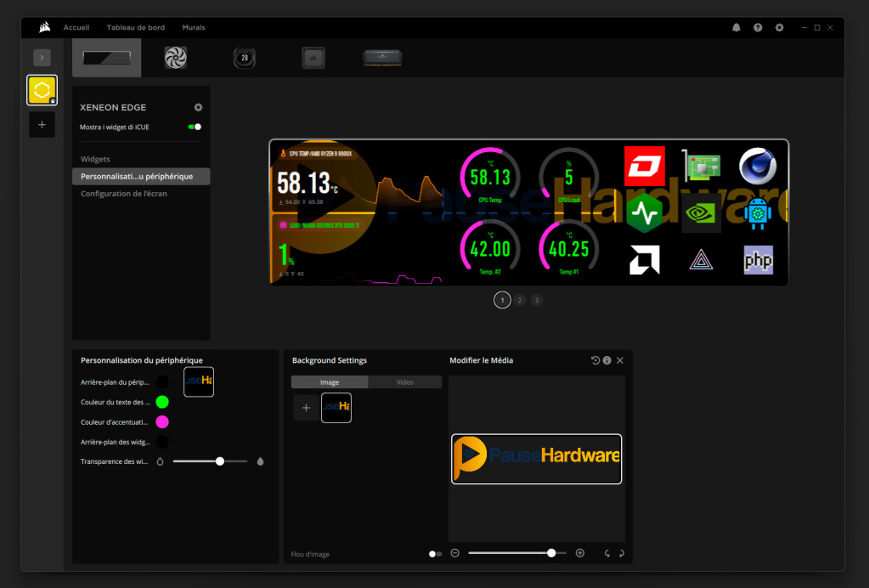Viewport: 869px width, 588px height.
Task: Click the magenta accent color swatch
Action: tap(162, 421)
